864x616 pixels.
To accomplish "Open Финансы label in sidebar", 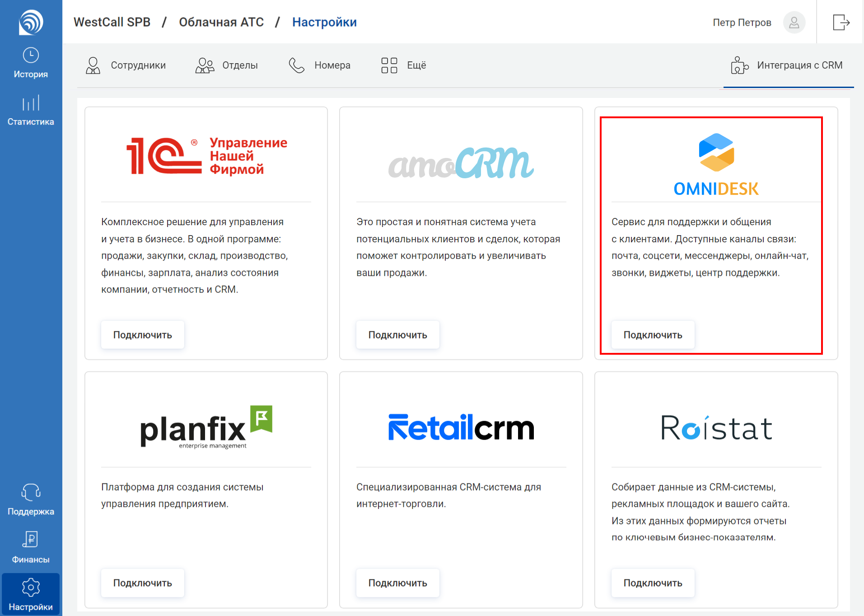I will 31,560.
